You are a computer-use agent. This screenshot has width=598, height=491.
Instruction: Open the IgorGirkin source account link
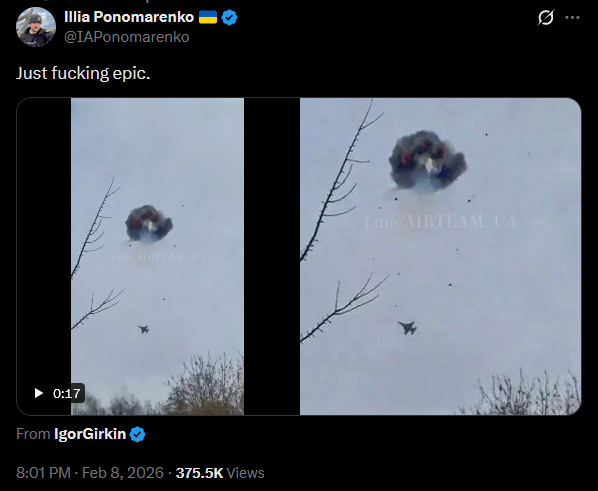tap(90, 434)
